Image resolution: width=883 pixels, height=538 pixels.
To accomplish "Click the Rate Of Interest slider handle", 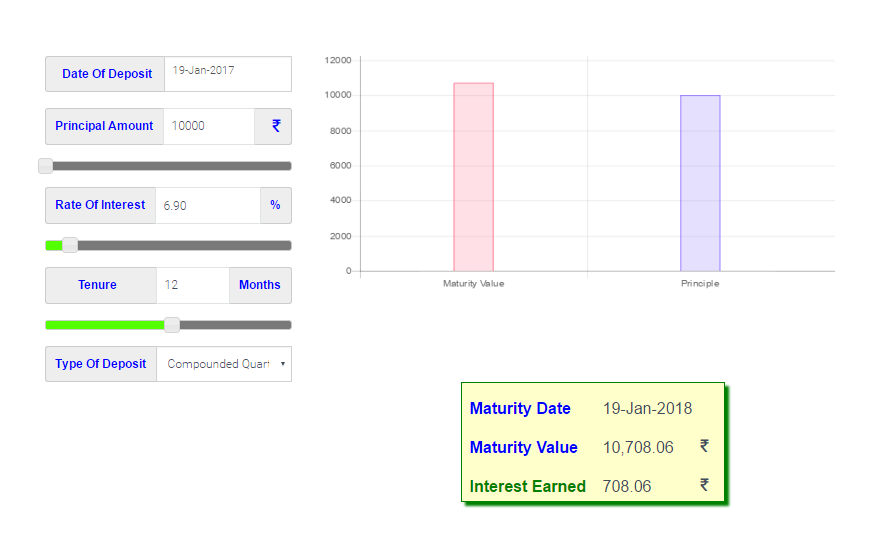I will (x=70, y=245).
